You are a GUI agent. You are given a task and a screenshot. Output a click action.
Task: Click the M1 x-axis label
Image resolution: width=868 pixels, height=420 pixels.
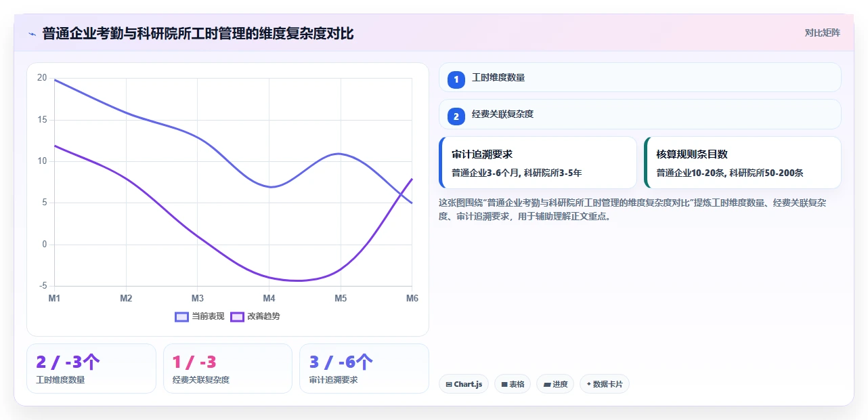55,298
